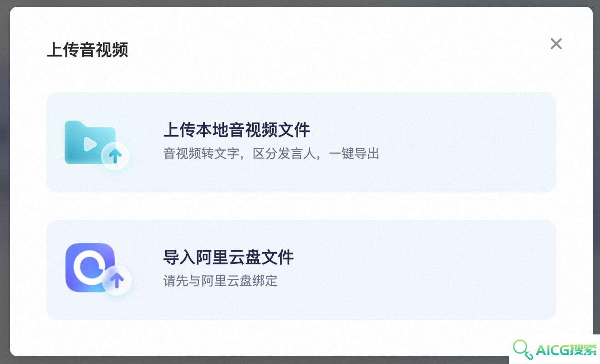The image size is (600, 364).
Task: Click upload arrow badge on folder icon
Action: [x=115, y=156]
